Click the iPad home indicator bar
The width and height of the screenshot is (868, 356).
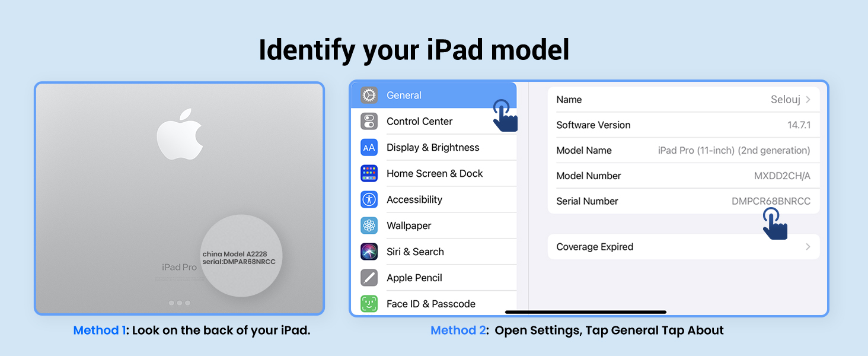point(586,312)
